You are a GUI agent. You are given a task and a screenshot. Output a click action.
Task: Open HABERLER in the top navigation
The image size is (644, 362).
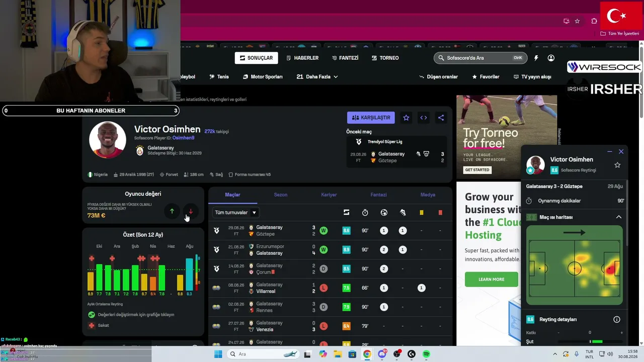coord(302,58)
